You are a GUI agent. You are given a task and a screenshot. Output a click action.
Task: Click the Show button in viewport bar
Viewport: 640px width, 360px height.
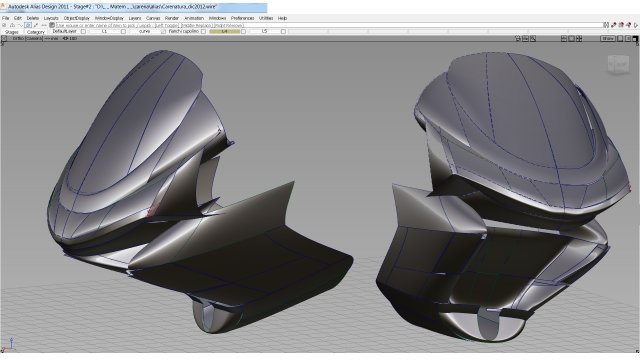pyautogui.click(x=608, y=38)
